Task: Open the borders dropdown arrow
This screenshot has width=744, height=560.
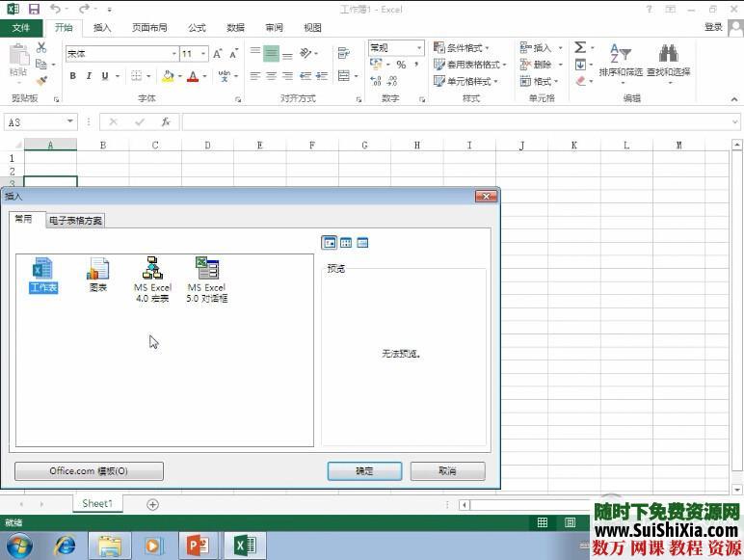Action: click(148, 76)
